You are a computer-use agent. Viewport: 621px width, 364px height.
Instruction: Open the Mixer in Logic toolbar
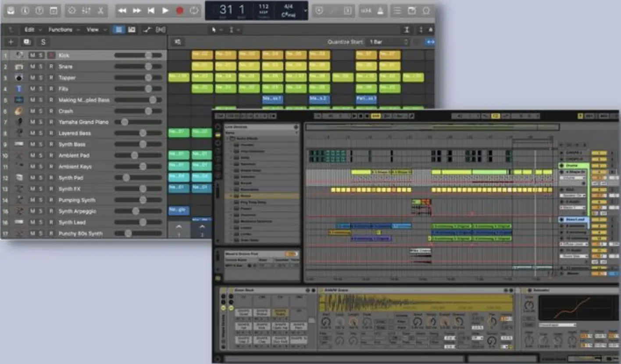click(86, 11)
